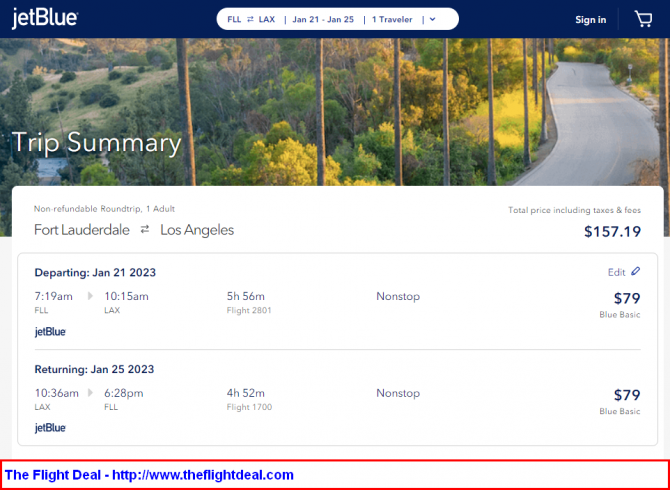The width and height of the screenshot is (670, 490).
Task: Click the total price $157.19
Action: tap(612, 232)
